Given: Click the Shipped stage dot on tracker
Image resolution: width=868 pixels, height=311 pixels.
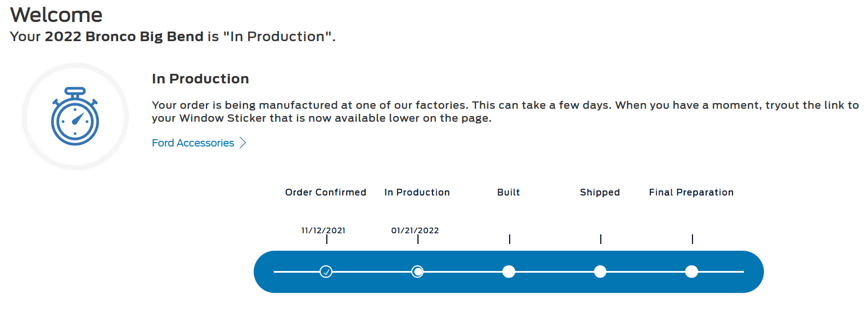Looking at the screenshot, I should pyautogui.click(x=600, y=272).
